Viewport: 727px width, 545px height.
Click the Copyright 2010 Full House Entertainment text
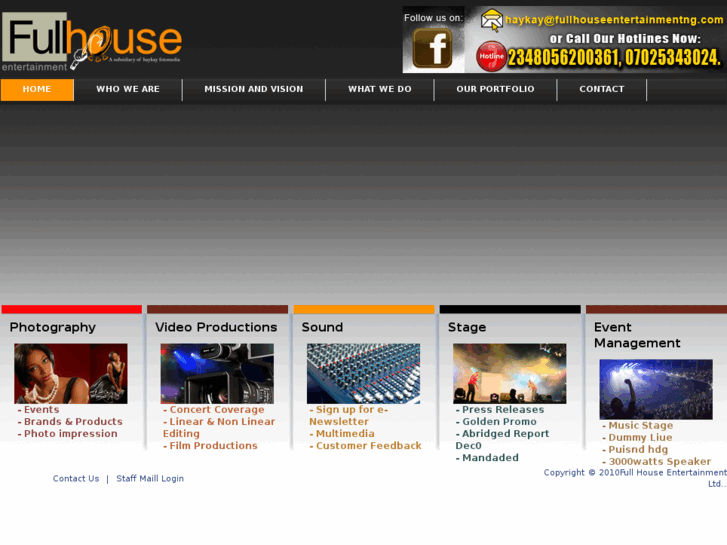click(x=635, y=478)
